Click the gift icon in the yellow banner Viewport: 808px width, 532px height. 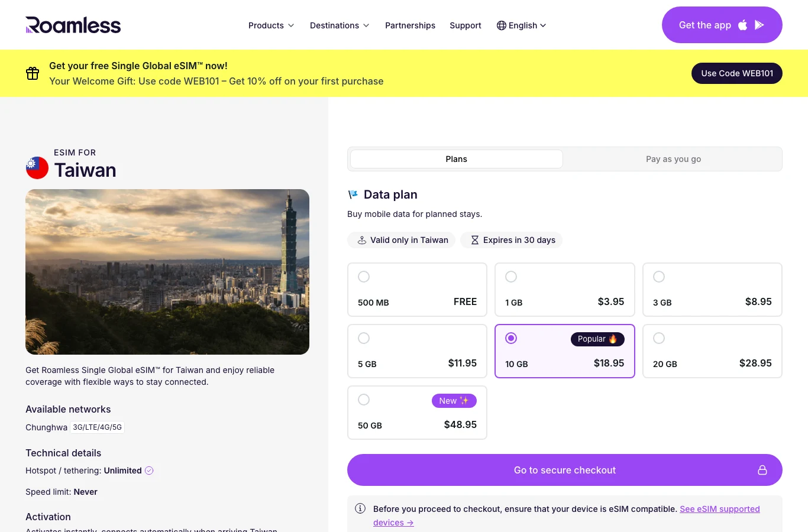pos(33,73)
